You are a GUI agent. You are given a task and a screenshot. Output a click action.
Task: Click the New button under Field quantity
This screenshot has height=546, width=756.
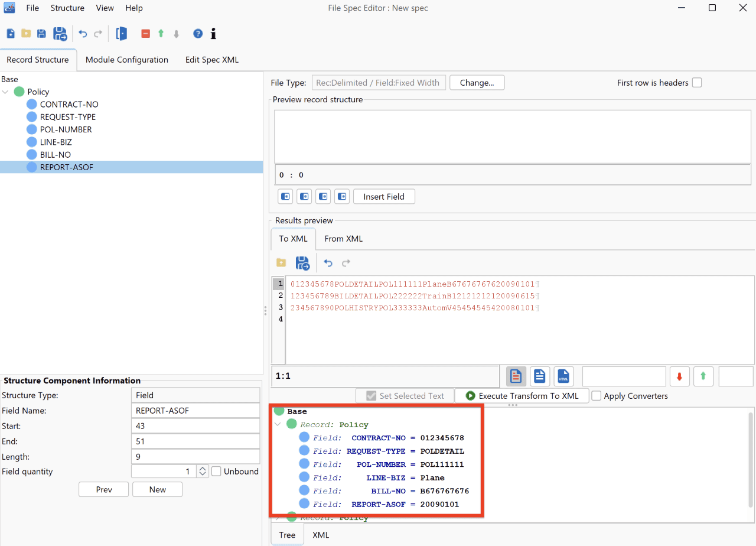tap(158, 489)
